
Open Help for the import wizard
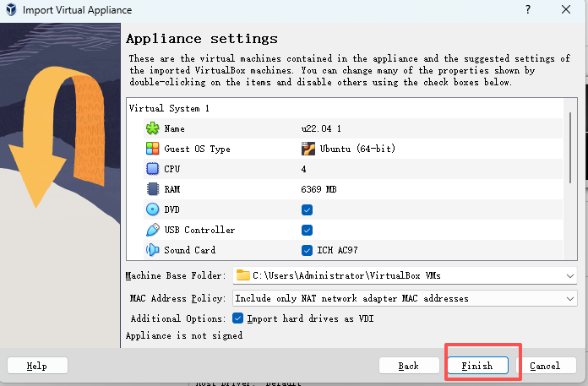(x=37, y=366)
